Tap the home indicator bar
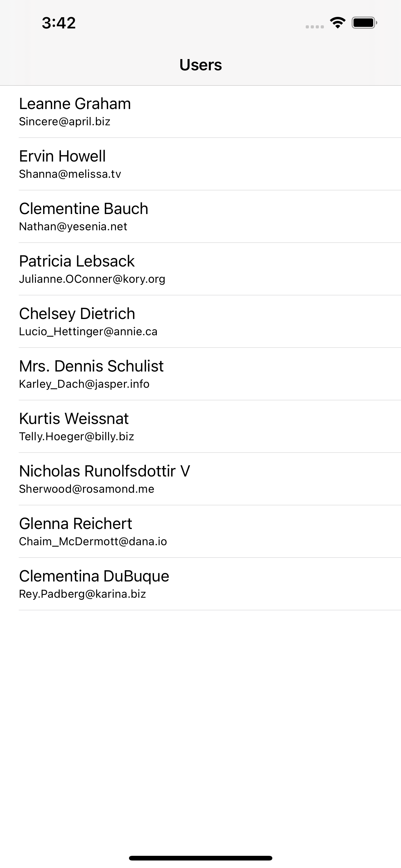401x868 pixels. [x=201, y=858]
